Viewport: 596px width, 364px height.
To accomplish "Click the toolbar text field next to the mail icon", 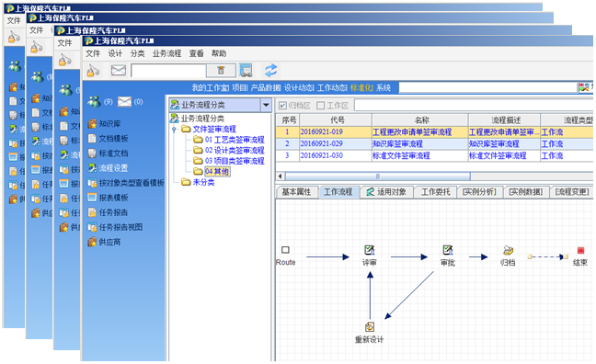I will 168,71.
